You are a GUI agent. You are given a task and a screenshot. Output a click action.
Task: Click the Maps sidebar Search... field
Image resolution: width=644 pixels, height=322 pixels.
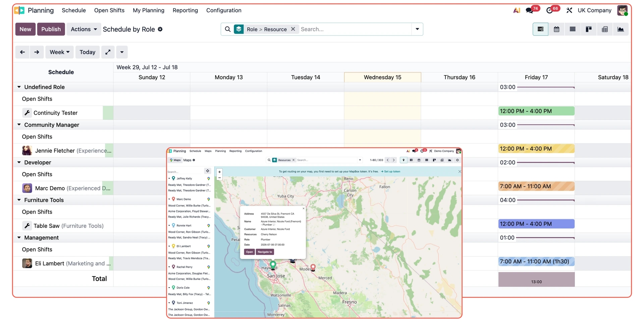pos(185,171)
